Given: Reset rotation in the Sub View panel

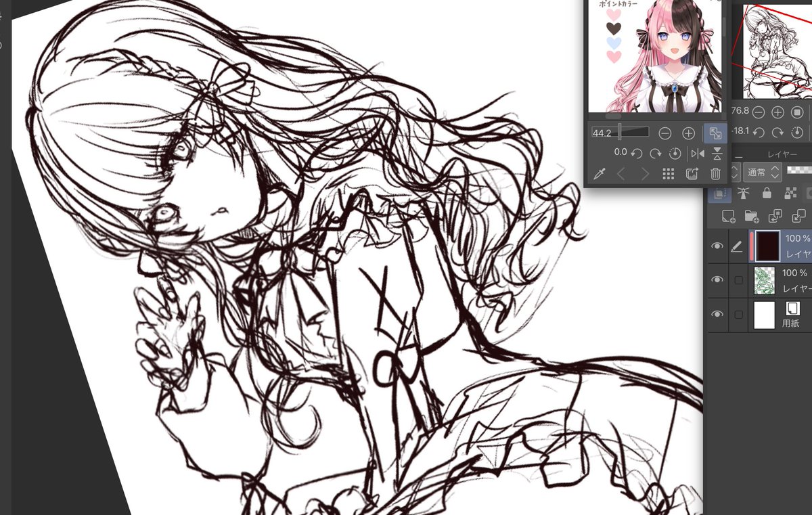Looking at the screenshot, I should [x=674, y=154].
